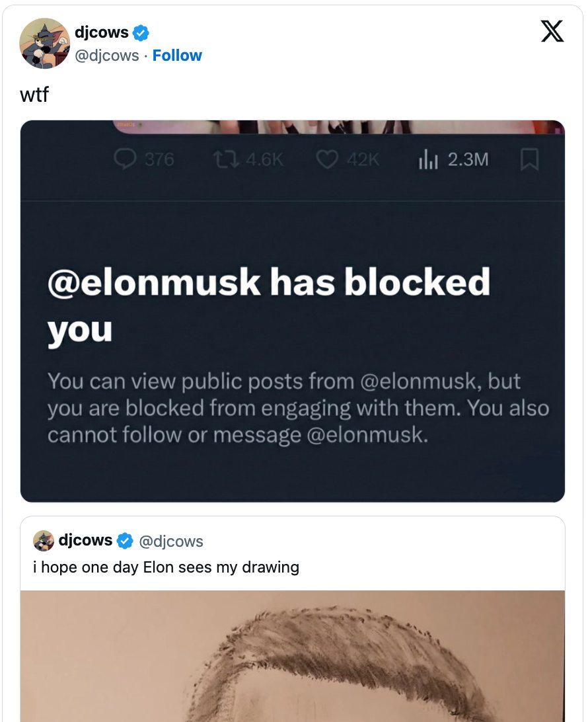Open the pencil drawing image in the quoted post
588x722 pixels.
[292, 656]
